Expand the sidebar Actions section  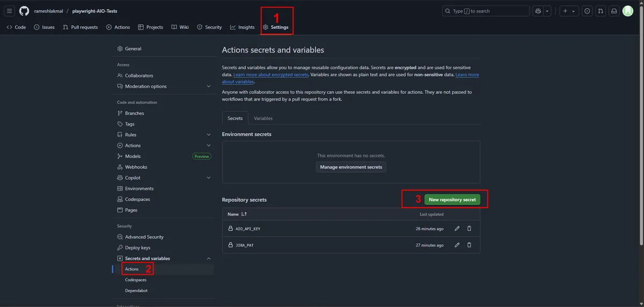click(x=164, y=145)
